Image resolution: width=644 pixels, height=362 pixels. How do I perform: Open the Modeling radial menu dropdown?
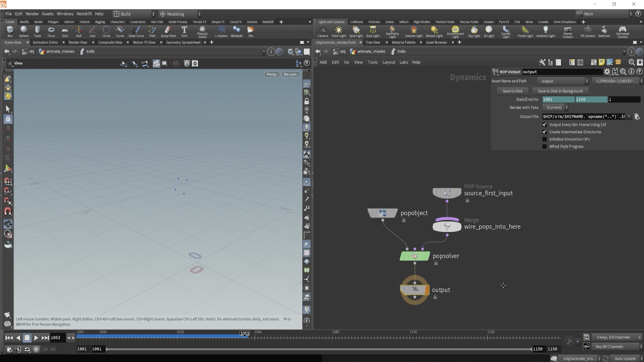pos(180,14)
